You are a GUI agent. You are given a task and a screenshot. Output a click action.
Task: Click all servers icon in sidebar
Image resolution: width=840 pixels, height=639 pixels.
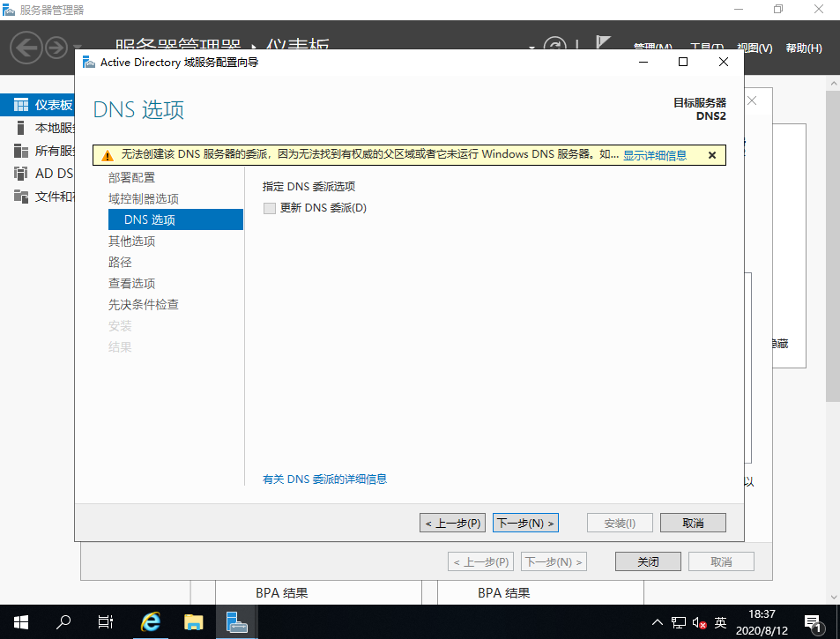pyautogui.click(x=21, y=151)
